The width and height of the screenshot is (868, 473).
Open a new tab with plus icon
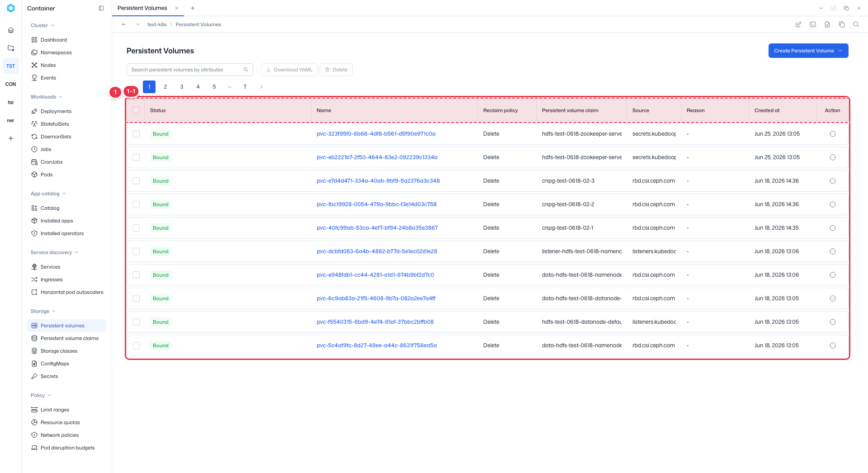[x=193, y=8]
